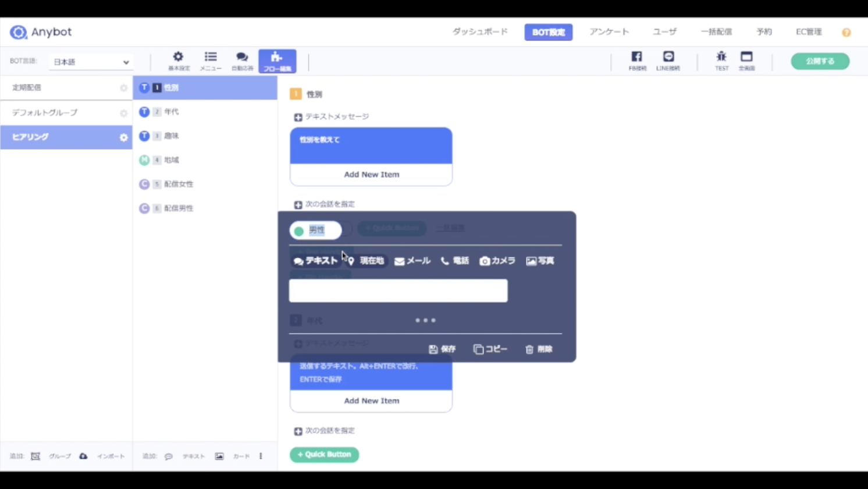The width and height of the screenshot is (868, 489).
Task: Expand 次の会話を指定 below the 性別 message
Action: click(x=298, y=205)
